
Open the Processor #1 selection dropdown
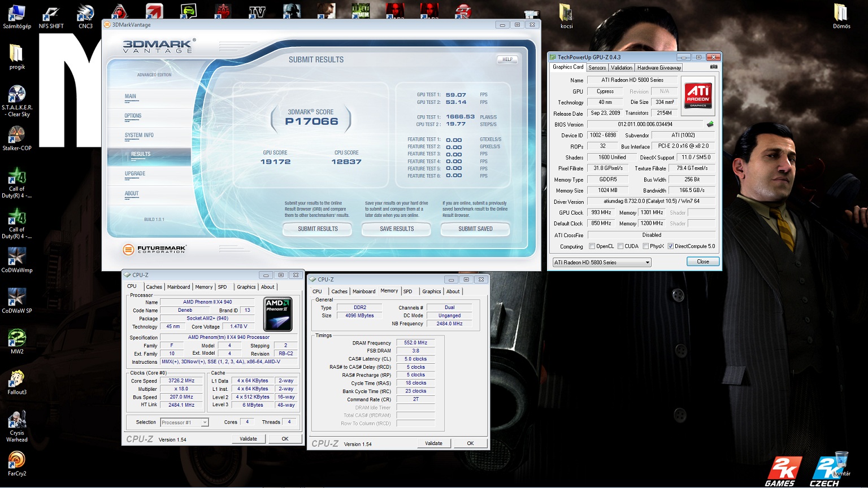(184, 422)
